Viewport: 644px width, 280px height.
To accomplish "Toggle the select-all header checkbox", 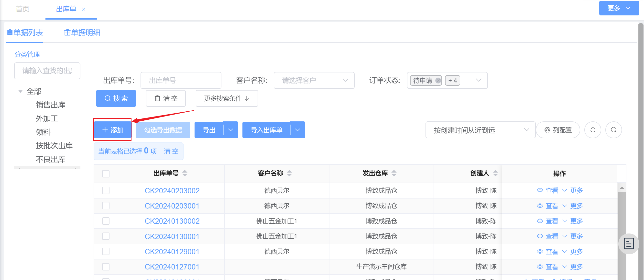I will (106, 174).
